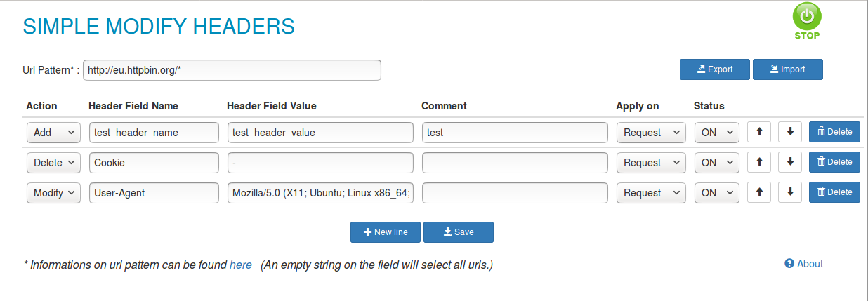Move test_header_name row down with arrow
Screen dimensions: 868x301
coord(790,132)
